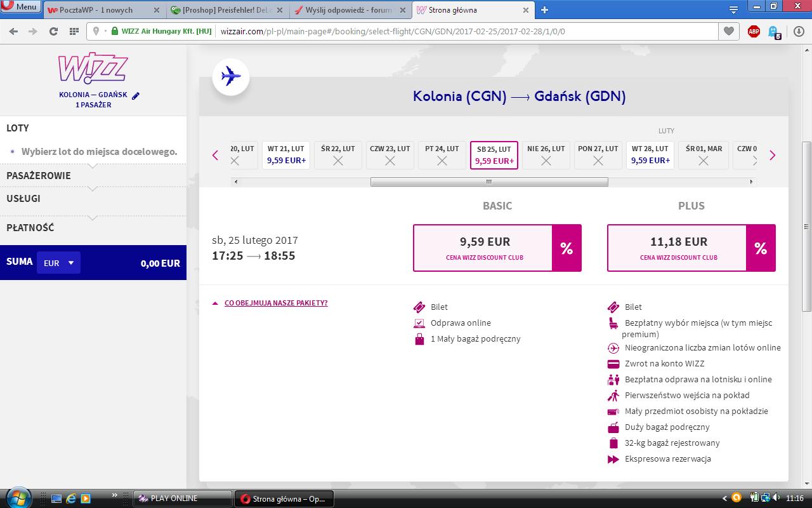Edit the Kolonia — Gdańsk trip with the pencil
This screenshot has height=508, width=812.
click(136, 95)
